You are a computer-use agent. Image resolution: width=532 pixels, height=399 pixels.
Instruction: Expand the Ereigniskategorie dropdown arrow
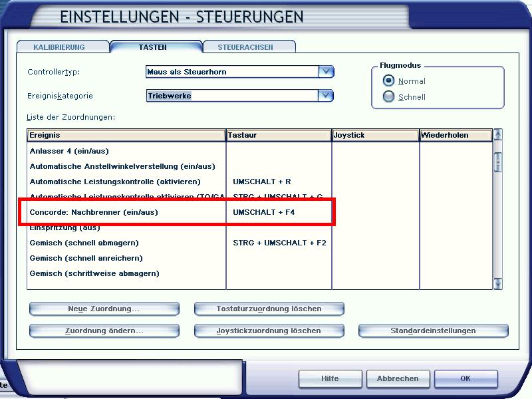pos(326,96)
